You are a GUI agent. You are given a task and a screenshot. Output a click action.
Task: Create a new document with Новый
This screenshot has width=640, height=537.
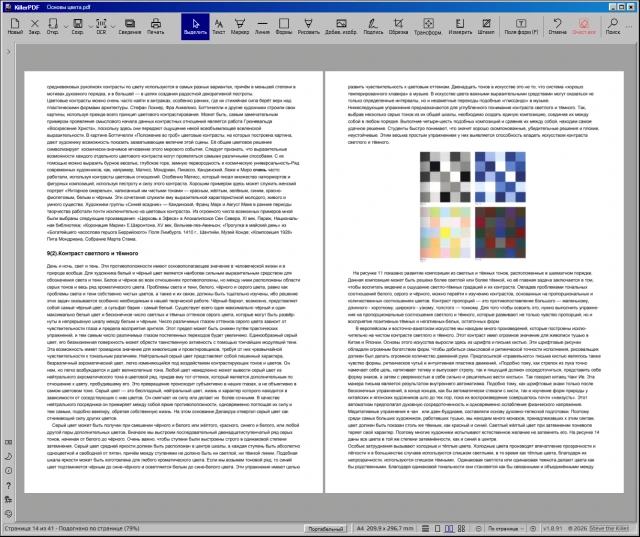pyautogui.click(x=15, y=27)
